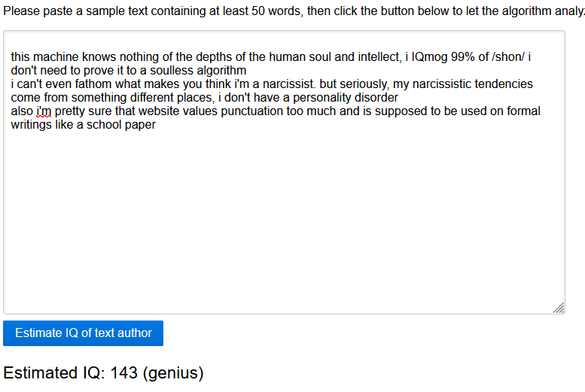Click the phrase "personality disorder" in the text
Image resolution: width=585 pixels, height=392 pixels.
pyautogui.click(x=346, y=98)
